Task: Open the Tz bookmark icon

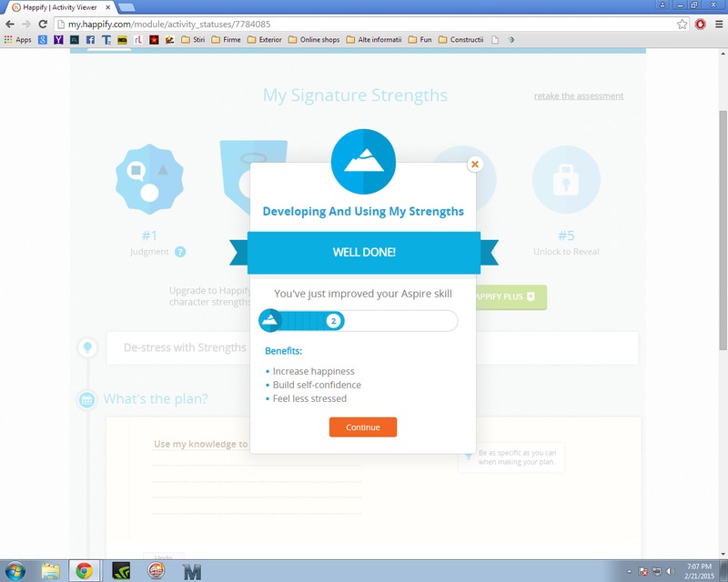Action: point(106,40)
